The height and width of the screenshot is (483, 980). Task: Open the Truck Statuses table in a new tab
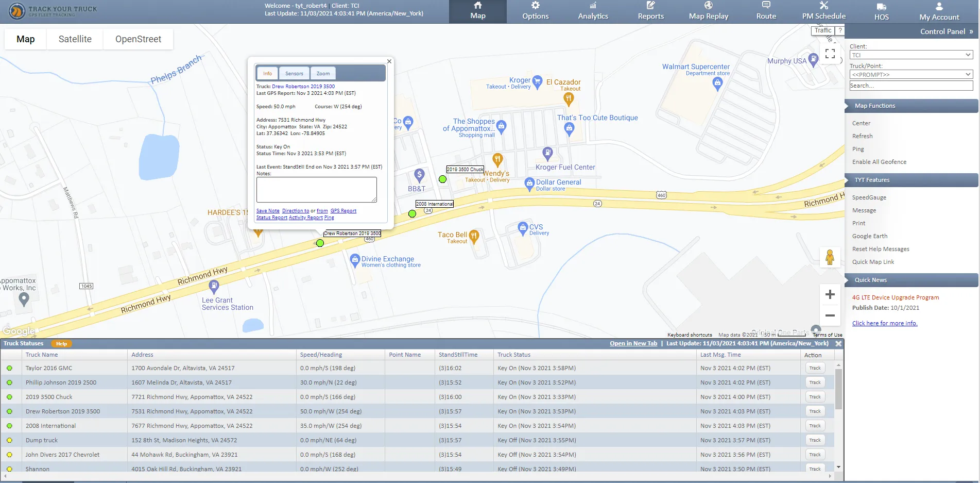633,343
